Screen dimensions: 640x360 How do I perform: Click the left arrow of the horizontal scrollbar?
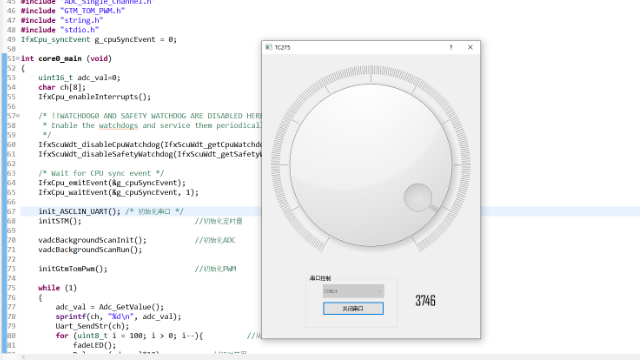tap(23, 357)
